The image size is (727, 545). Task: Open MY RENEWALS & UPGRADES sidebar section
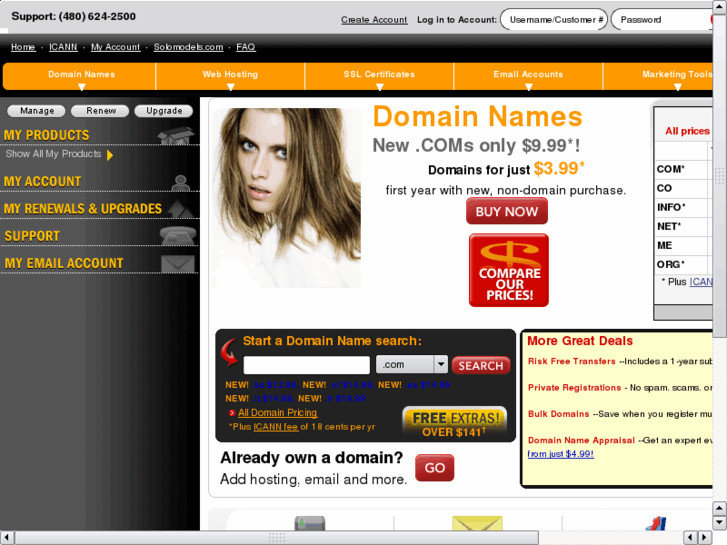coord(83,209)
